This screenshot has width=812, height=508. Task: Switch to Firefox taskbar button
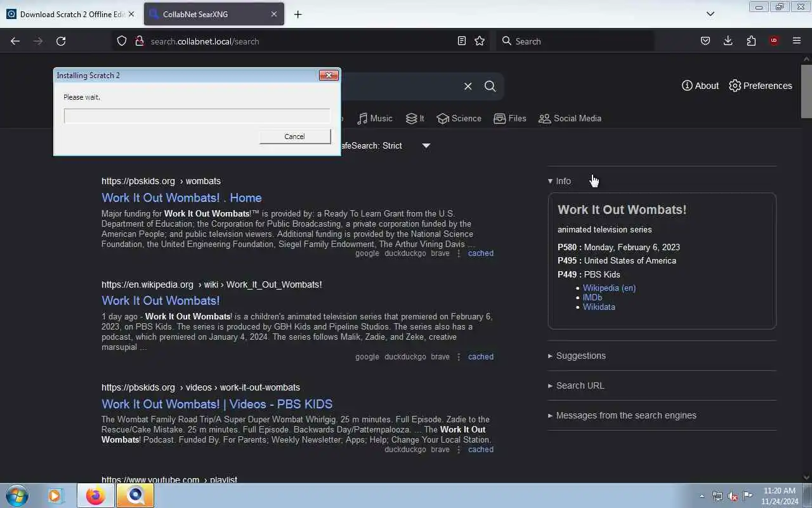[x=96, y=495]
